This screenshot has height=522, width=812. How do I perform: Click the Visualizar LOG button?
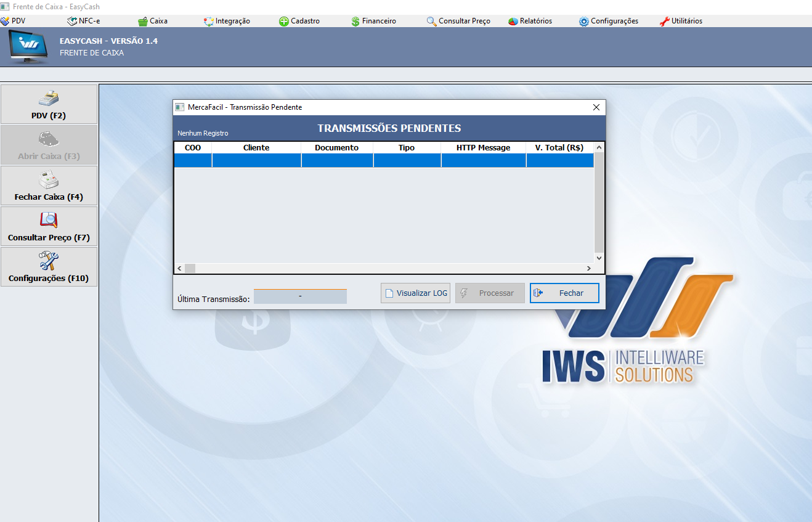coord(416,293)
